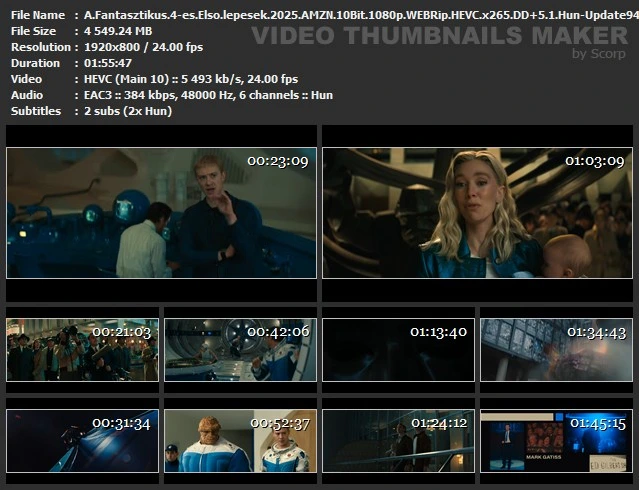View the credits thumbnail at 01:45:15
639x490 pixels.
[x=556, y=441]
